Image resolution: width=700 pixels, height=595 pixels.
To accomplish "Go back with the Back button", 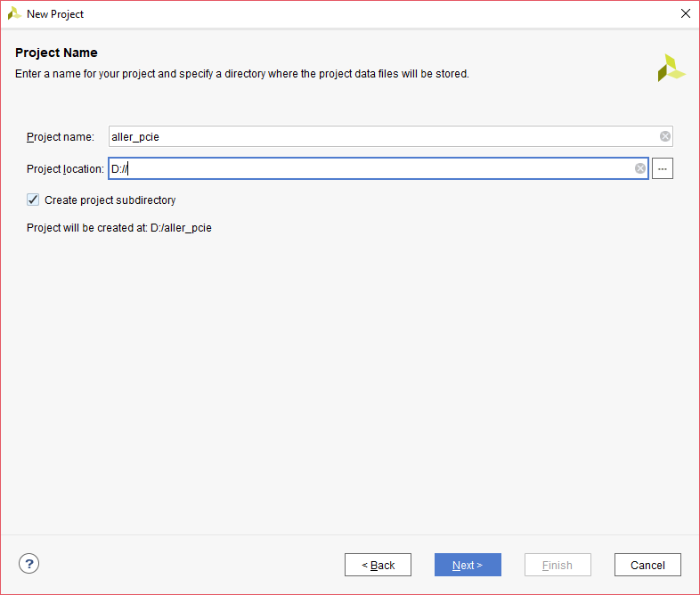I will click(x=378, y=565).
